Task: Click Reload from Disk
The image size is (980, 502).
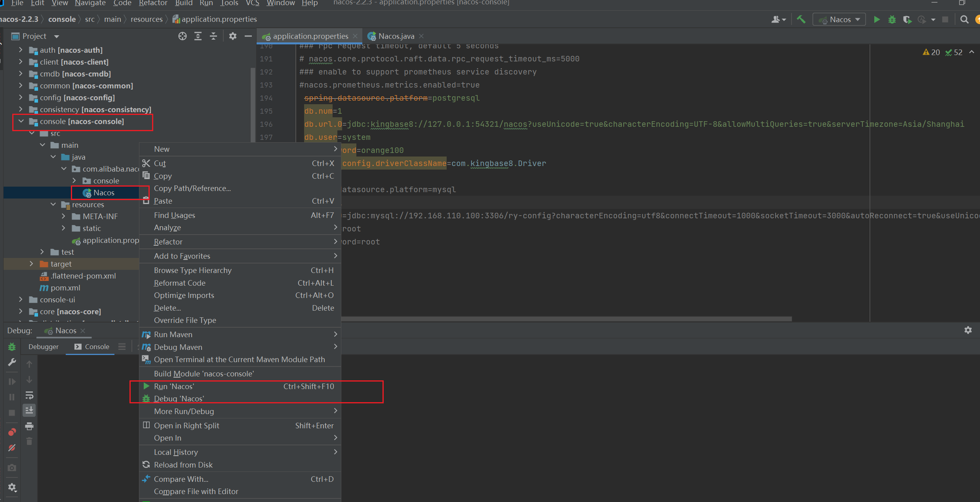Action: [x=240, y=465]
